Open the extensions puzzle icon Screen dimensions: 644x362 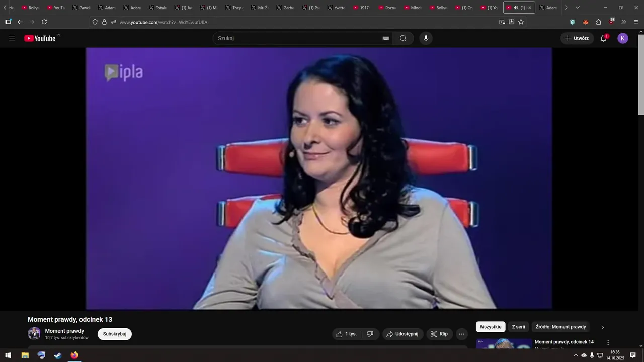[598, 22]
